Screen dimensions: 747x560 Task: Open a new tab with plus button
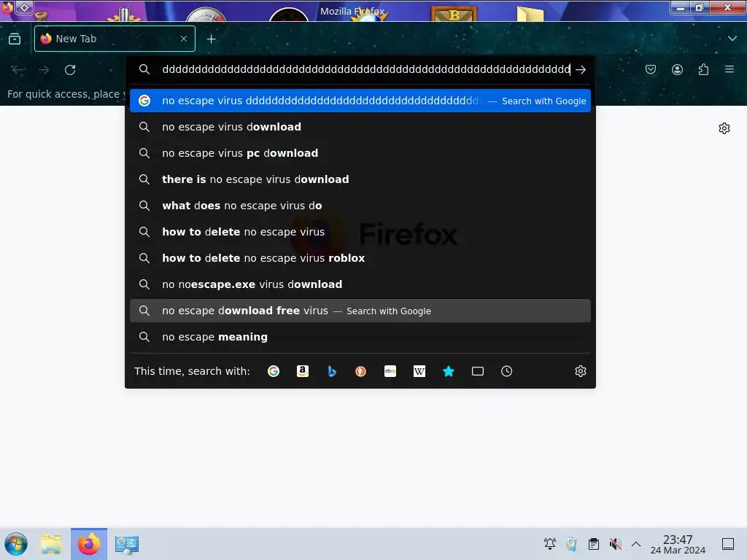(211, 39)
